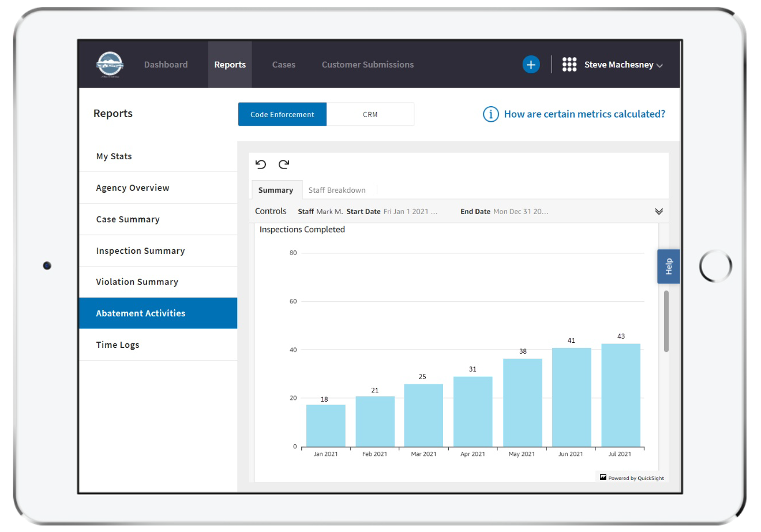Open the app grid waffle icon
Screen dimensions: 761x532
569,64
